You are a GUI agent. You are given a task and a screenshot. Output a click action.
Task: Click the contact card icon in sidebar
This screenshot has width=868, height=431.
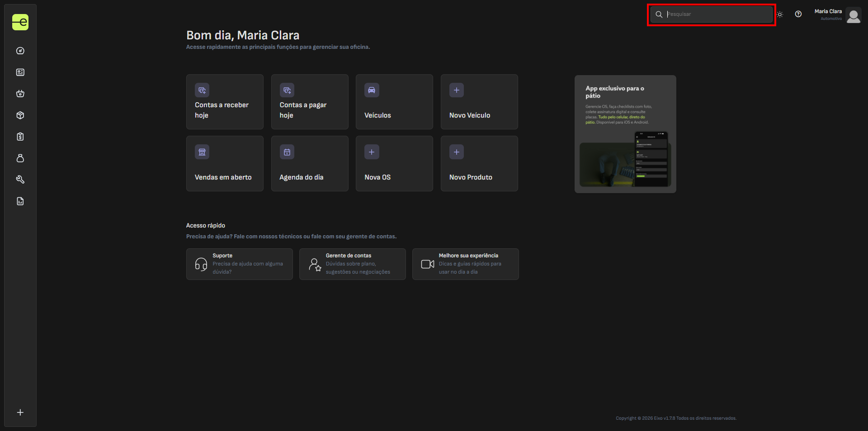(x=20, y=72)
